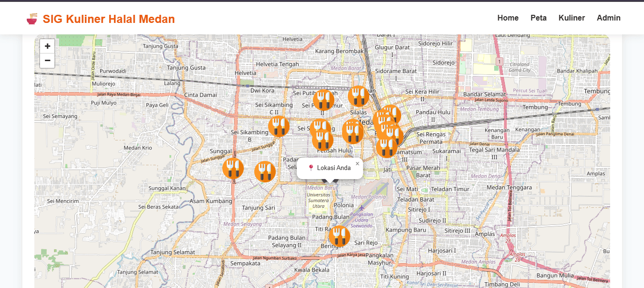Click the Purwodadi map label
Image resolution: width=644 pixels, height=288 pixels.
click(x=113, y=71)
